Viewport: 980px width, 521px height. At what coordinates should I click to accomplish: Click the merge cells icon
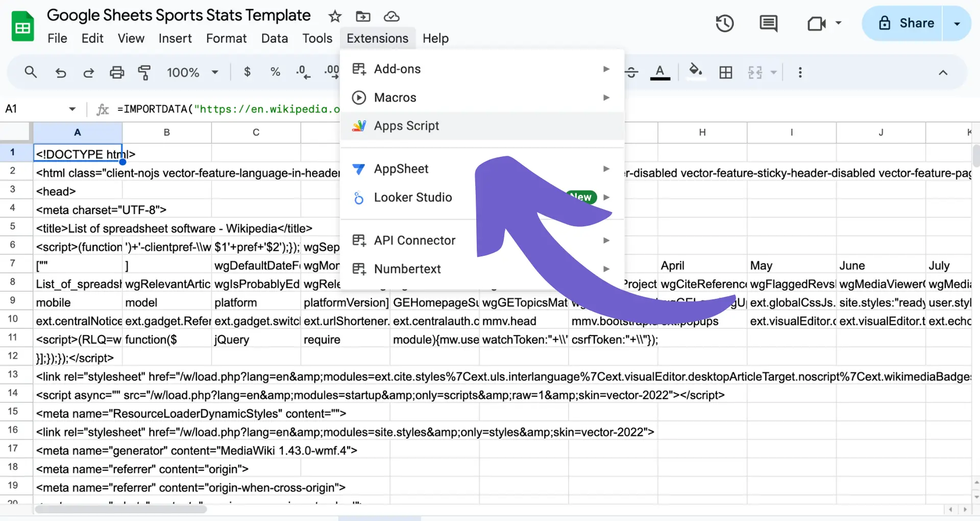[x=755, y=73]
